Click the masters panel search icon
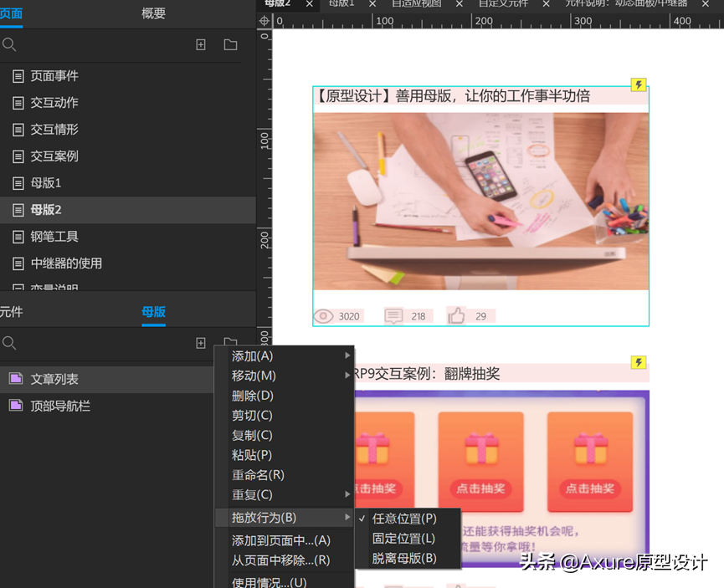The height and width of the screenshot is (588, 724). pyautogui.click(x=9, y=343)
